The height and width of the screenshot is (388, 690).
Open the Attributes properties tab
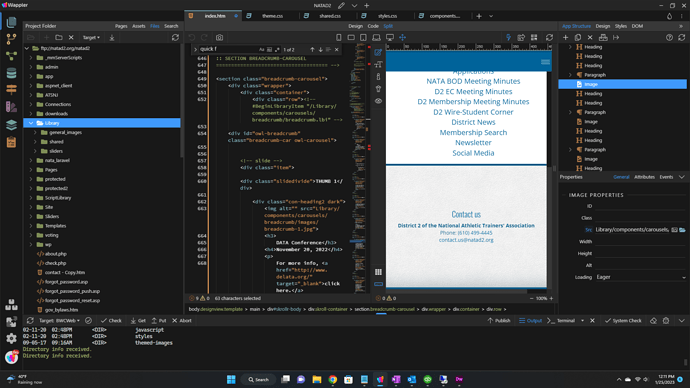(644, 177)
